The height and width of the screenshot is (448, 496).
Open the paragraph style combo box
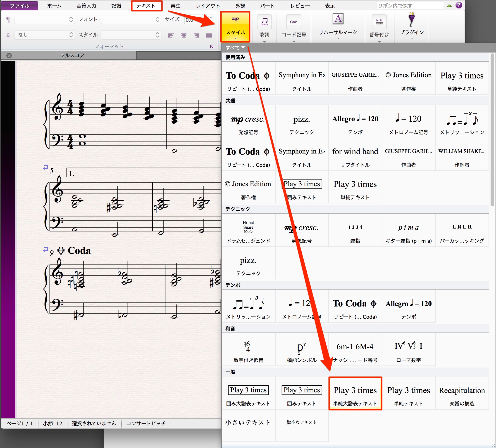point(44,19)
